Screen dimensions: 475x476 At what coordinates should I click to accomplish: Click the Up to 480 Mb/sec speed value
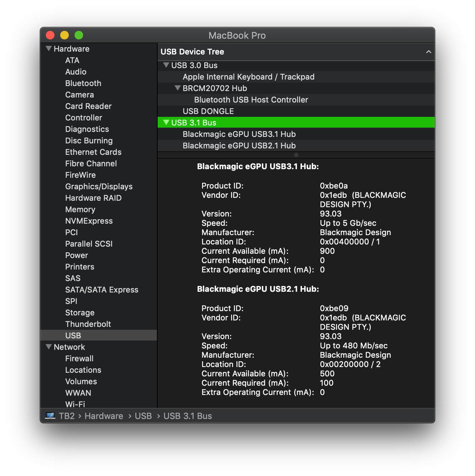click(x=354, y=346)
